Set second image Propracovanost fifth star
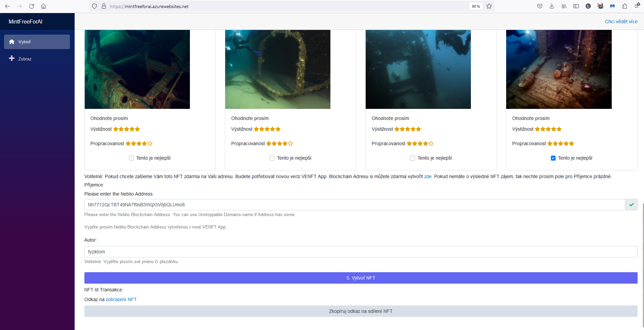 290,143
